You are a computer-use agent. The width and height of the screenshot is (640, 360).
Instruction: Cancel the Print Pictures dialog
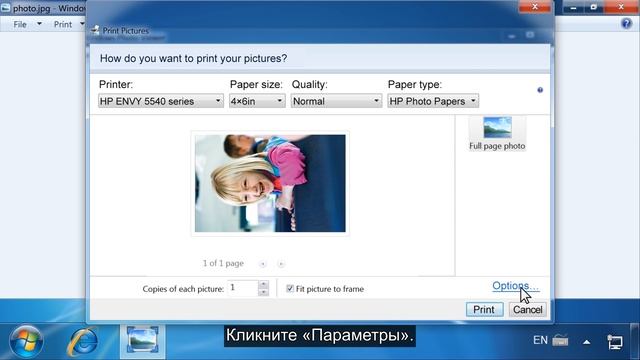(527, 309)
